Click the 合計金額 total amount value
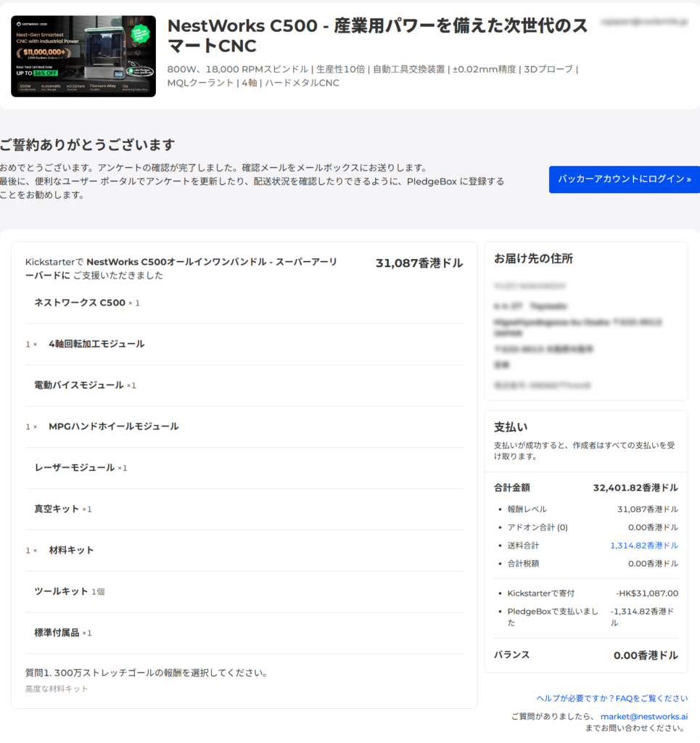Viewport: 700px width, 743px height. 635,488
